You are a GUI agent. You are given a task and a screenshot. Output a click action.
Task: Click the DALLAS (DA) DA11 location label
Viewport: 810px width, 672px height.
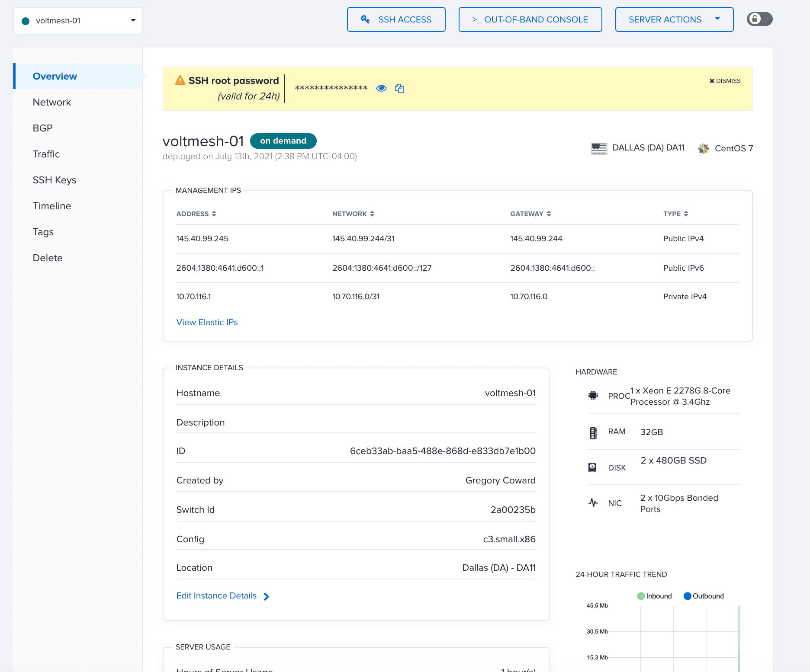(x=648, y=148)
